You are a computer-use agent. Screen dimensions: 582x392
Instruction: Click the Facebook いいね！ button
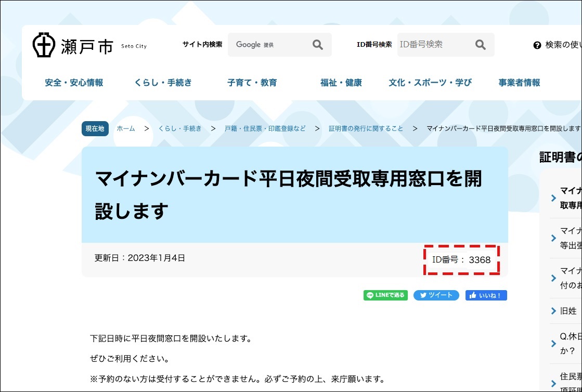(486, 295)
